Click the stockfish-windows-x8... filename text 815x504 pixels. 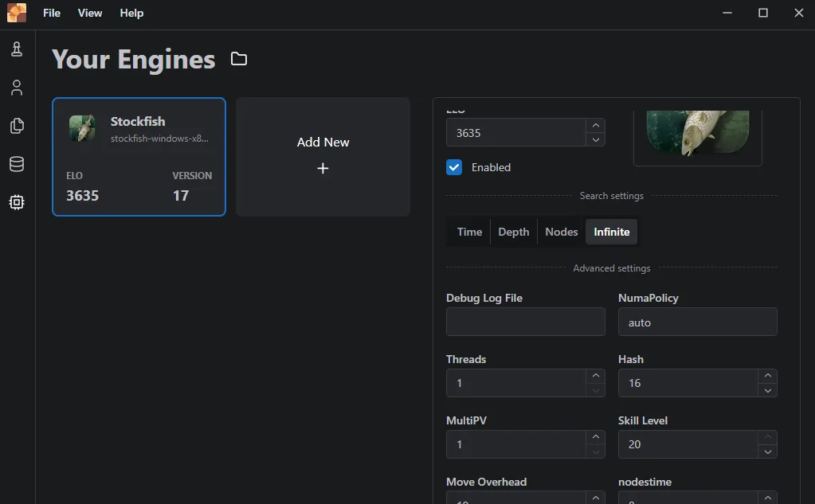(159, 139)
